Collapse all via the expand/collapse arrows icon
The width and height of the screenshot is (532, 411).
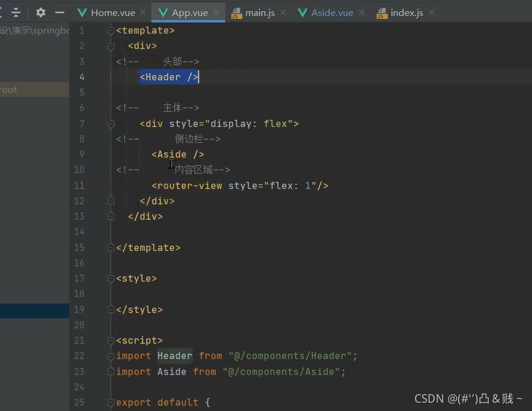[15, 12]
